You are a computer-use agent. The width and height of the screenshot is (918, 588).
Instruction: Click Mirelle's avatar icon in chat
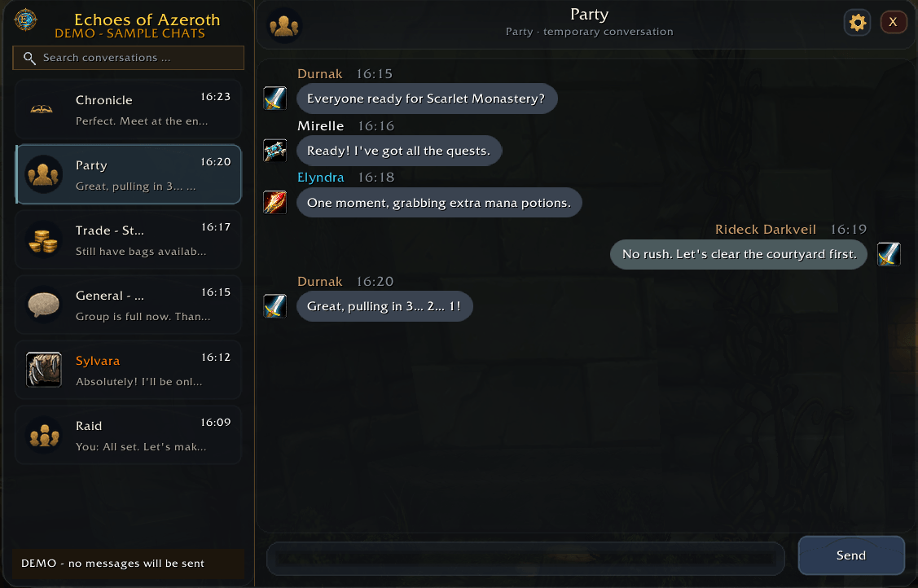pos(275,151)
